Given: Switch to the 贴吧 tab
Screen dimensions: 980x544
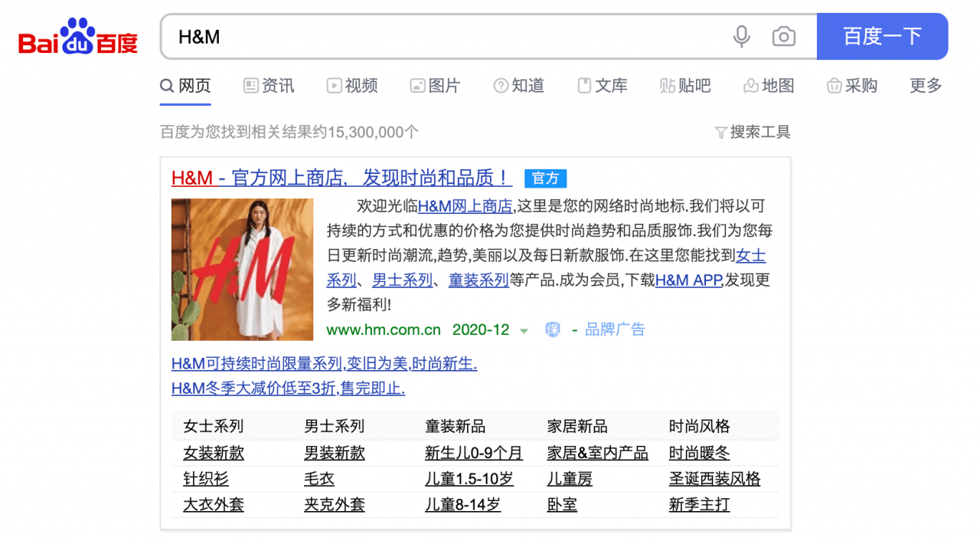Looking at the screenshot, I should coord(685,86).
